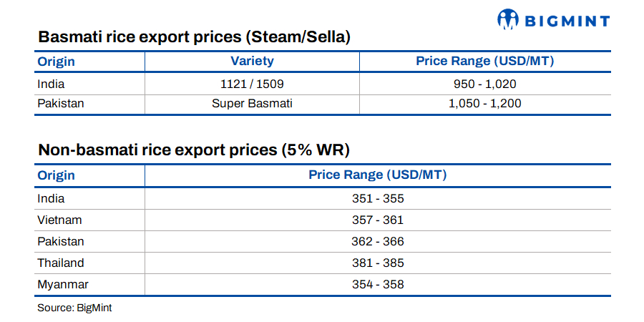Image resolution: width=644 pixels, height=322 pixels.
Task: Click the non-basmati Price Range (USD/MT) header
Action: [378, 175]
